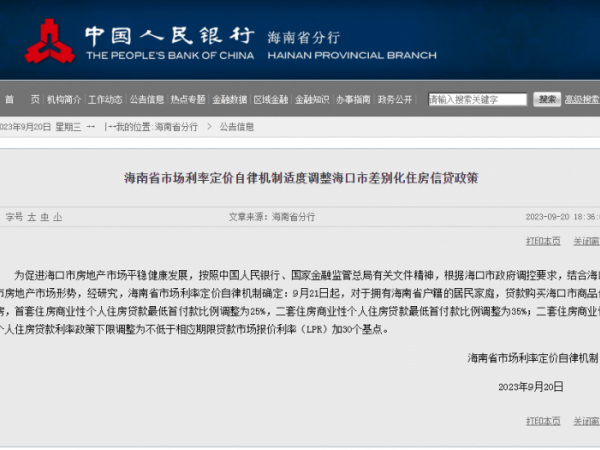Select 办事指南 in the top navigation
Viewport: 600px width, 450px height.
(x=353, y=100)
